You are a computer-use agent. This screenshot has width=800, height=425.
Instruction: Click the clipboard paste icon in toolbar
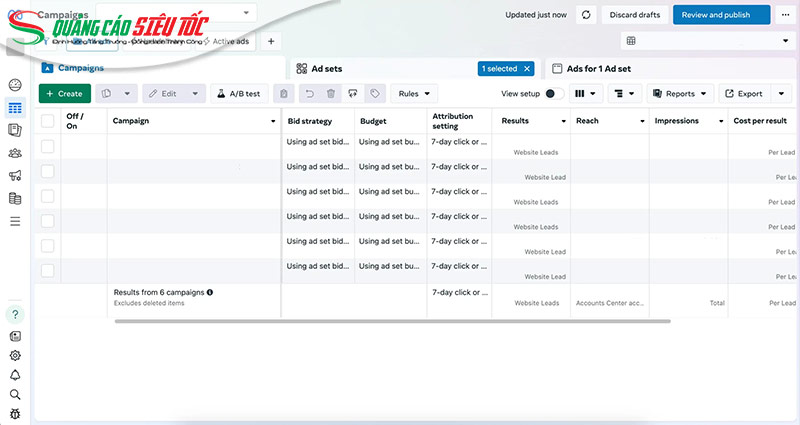click(x=284, y=93)
